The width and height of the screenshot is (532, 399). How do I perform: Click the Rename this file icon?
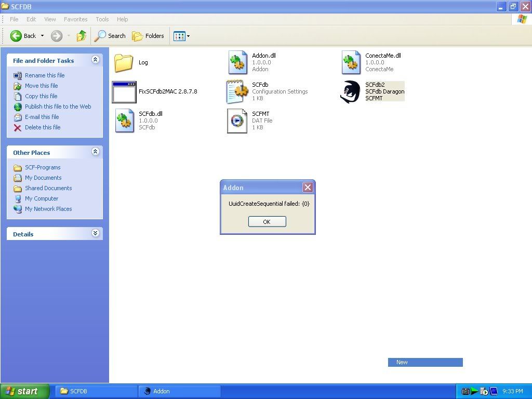click(18, 76)
